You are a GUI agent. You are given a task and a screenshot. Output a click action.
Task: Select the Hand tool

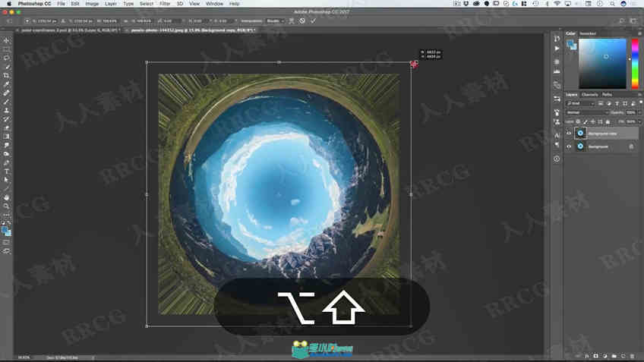pyautogui.click(x=6, y=197)
